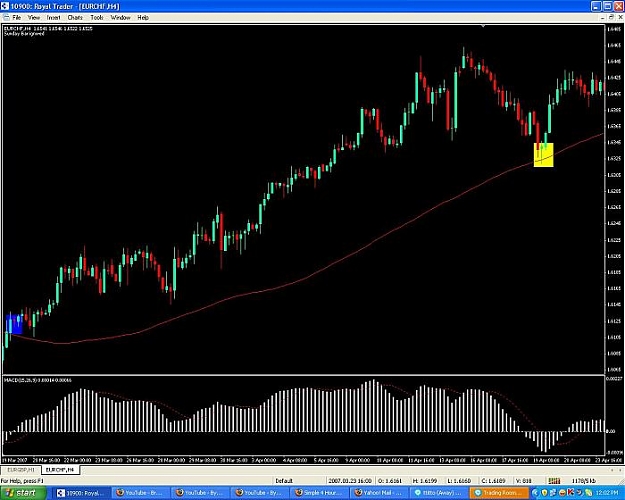
Task: Click the 1178/5 kb traffic indicator
Action: [x=583, y=481]
